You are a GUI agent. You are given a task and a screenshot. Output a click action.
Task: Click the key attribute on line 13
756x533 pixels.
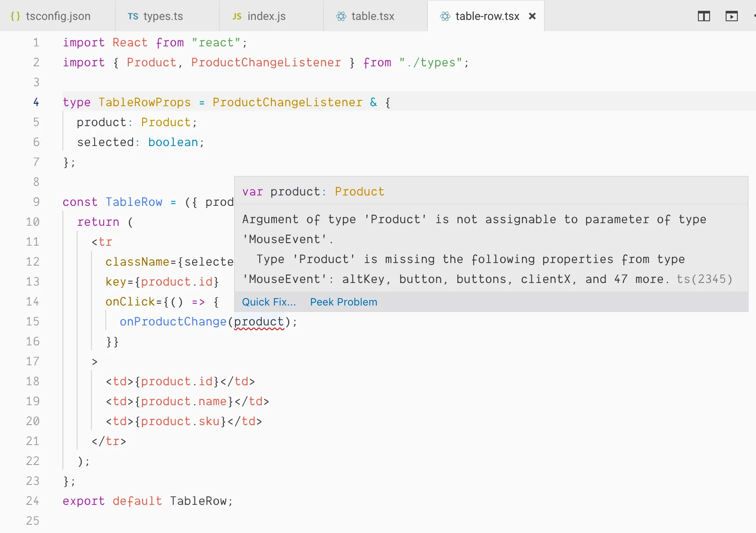point(116,282)
